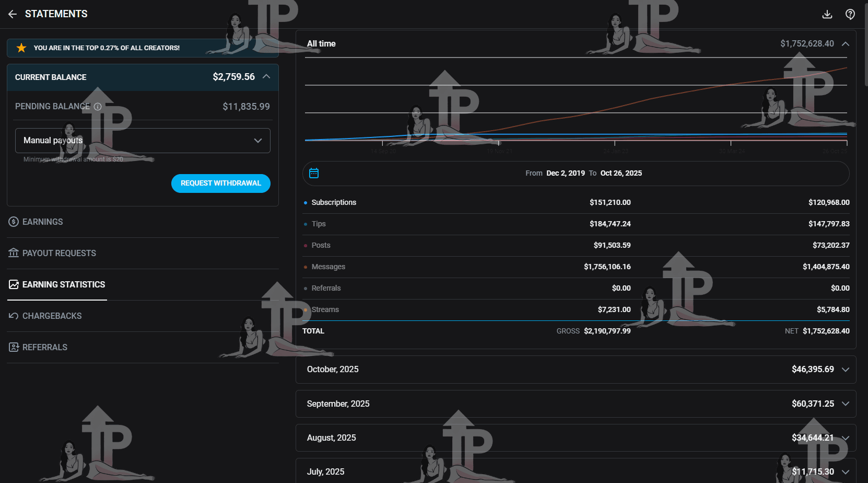Click the Earnings dollar icon in sidebar
The height and width of the screenshot is (483, 868).
tap(13, 222)
